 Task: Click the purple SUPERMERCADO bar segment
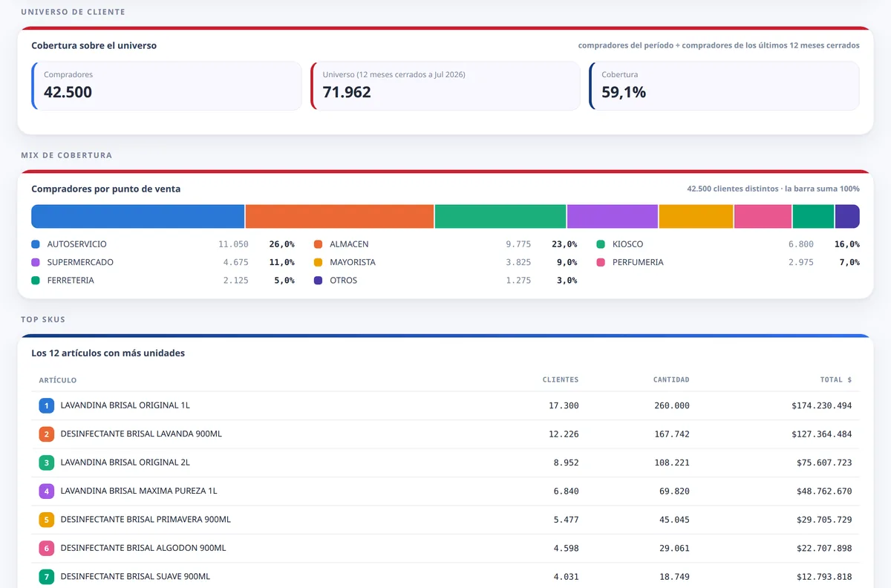click(x=613, y=216)
